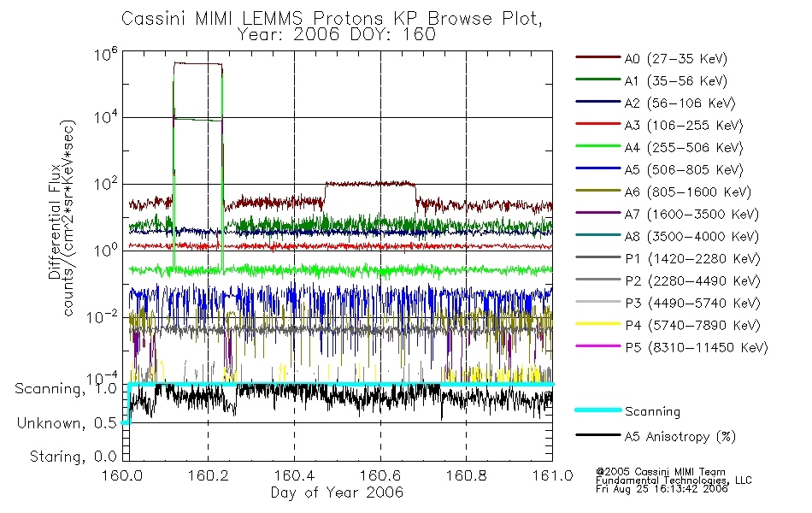Click the raised A0 plateau around day 160.6
812x513 pixels.
tap(370, 184)
